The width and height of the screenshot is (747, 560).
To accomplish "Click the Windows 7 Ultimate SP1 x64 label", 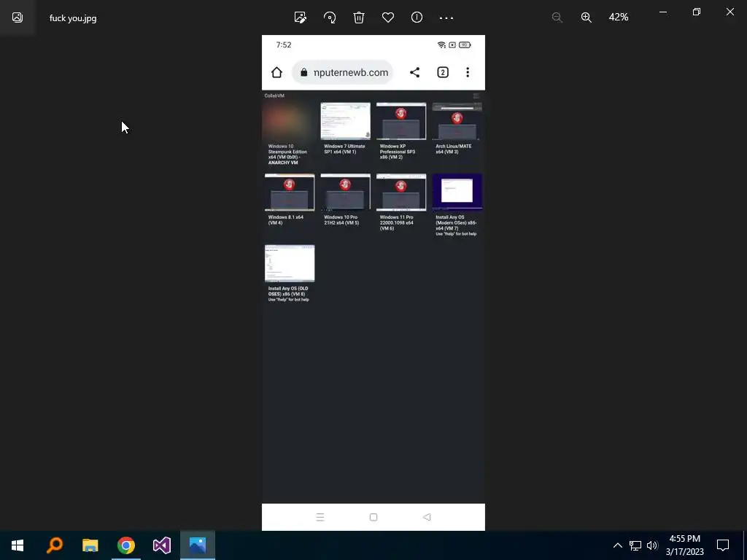I will (x=344, y=149).
